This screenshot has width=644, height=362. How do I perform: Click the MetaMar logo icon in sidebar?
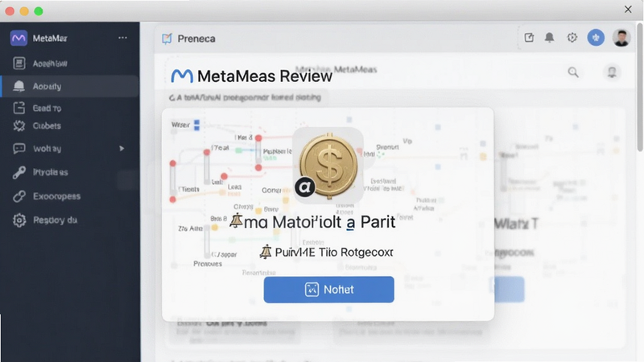coord(19,38)
